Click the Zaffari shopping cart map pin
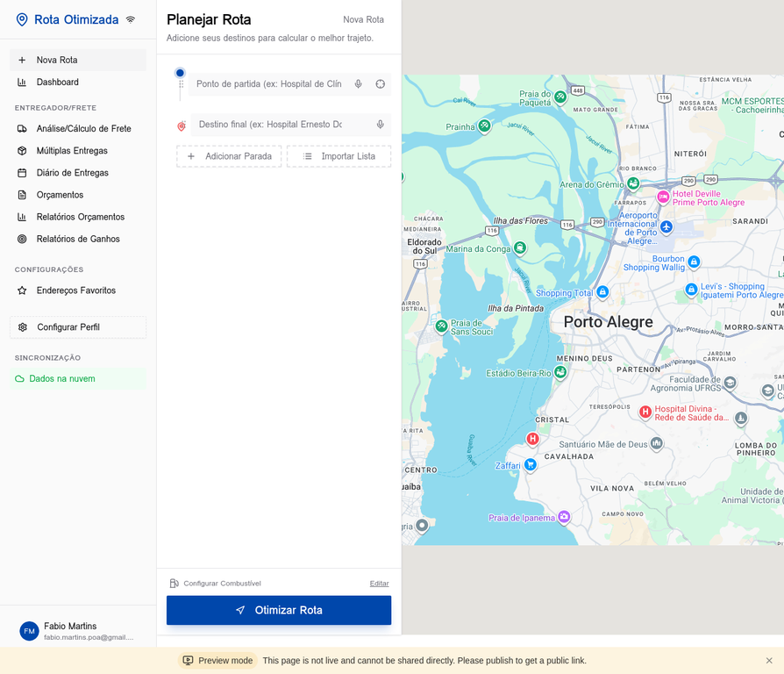784x674 pixels. pos(531,465)
